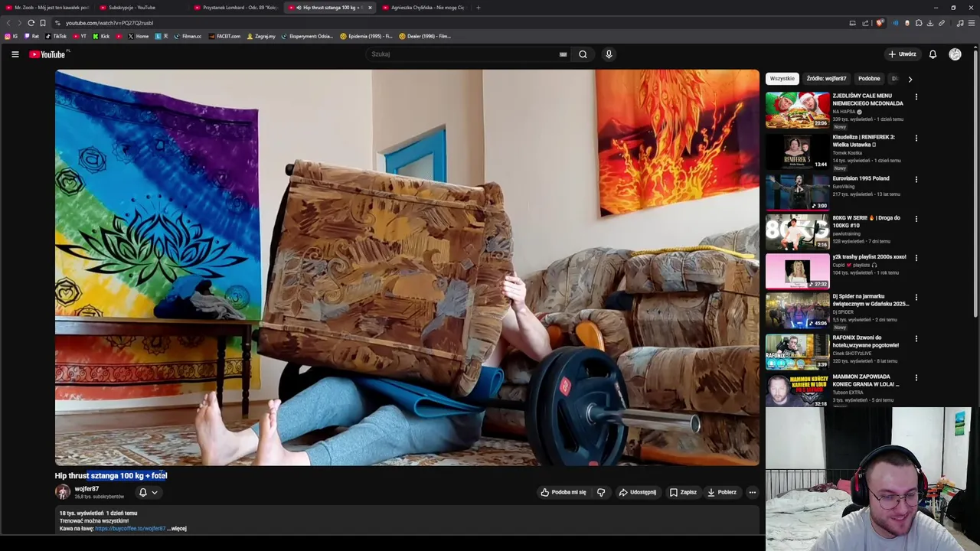Open 80KG W SERII video thumbnail
Viewport: 980px width, 551px height.
797,232
